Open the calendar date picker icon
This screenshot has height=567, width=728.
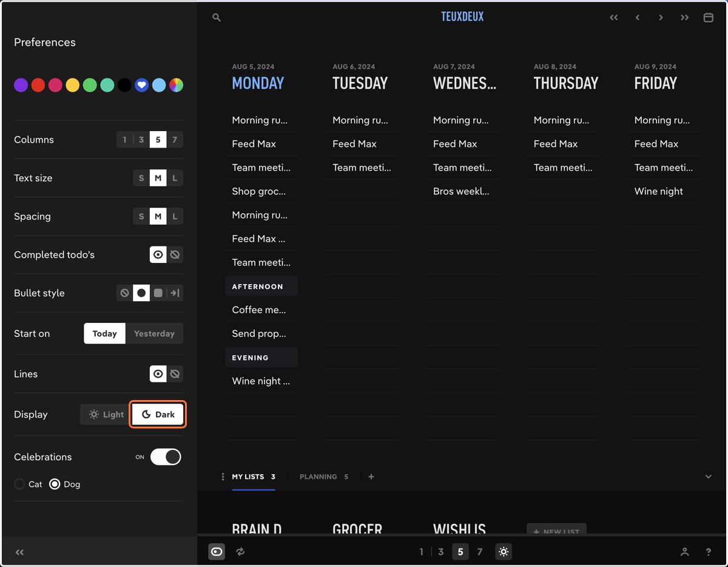pos(708,18)
